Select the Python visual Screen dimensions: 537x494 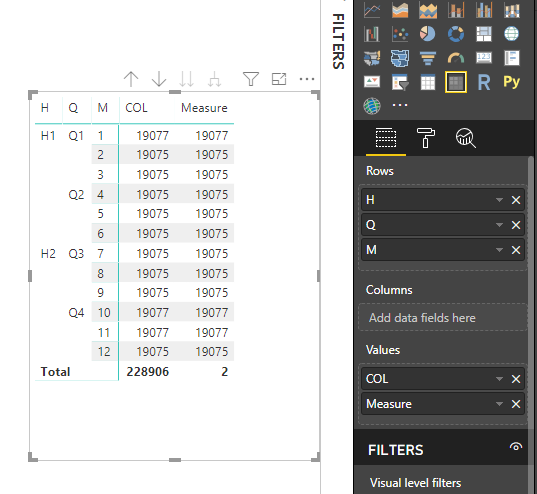click(x=512, y=82)
